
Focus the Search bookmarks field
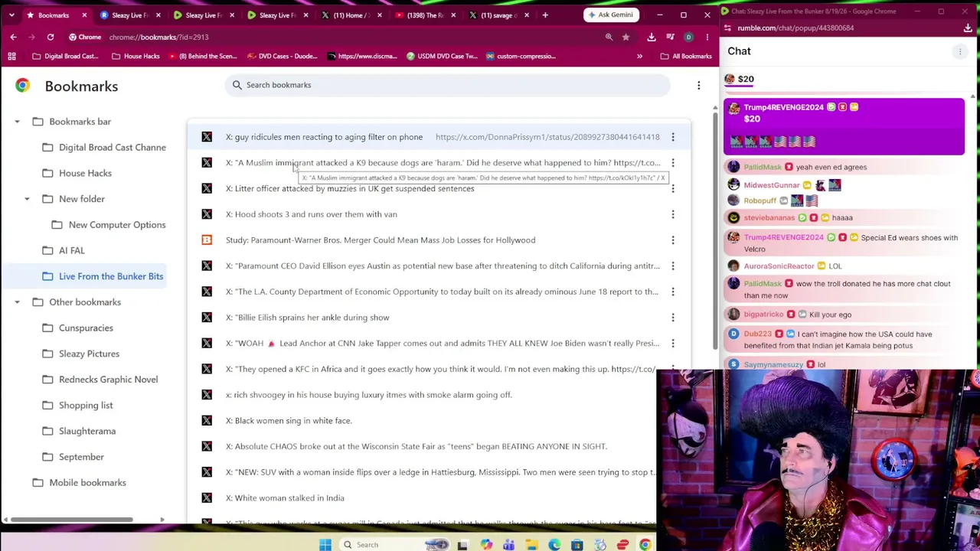pyautogui.click(x=448, y=85)
